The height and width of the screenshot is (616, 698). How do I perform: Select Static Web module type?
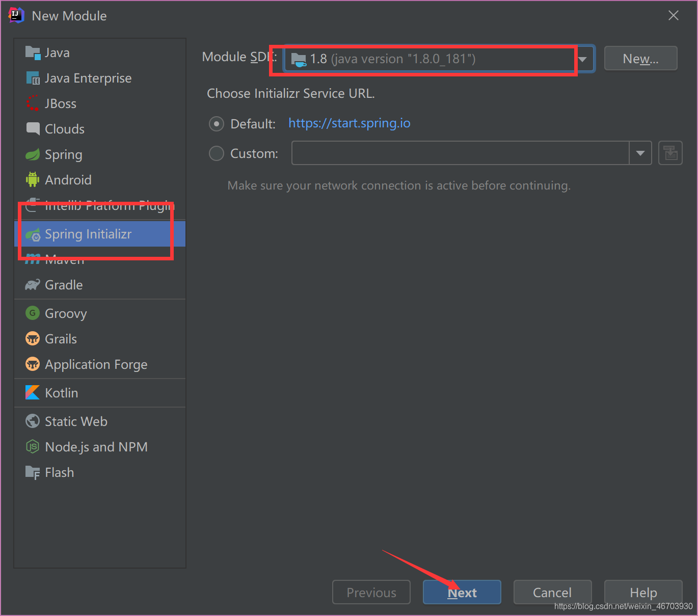click(100, 421)
